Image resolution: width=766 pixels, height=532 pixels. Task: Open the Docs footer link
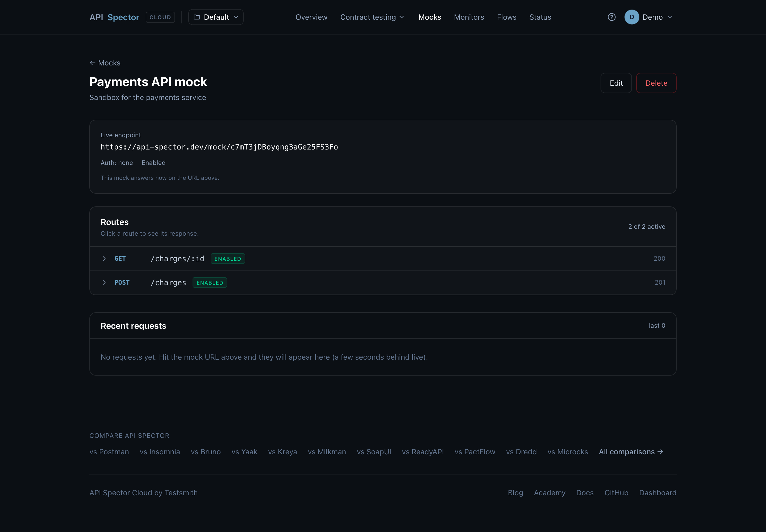click(x=585, y=493)
